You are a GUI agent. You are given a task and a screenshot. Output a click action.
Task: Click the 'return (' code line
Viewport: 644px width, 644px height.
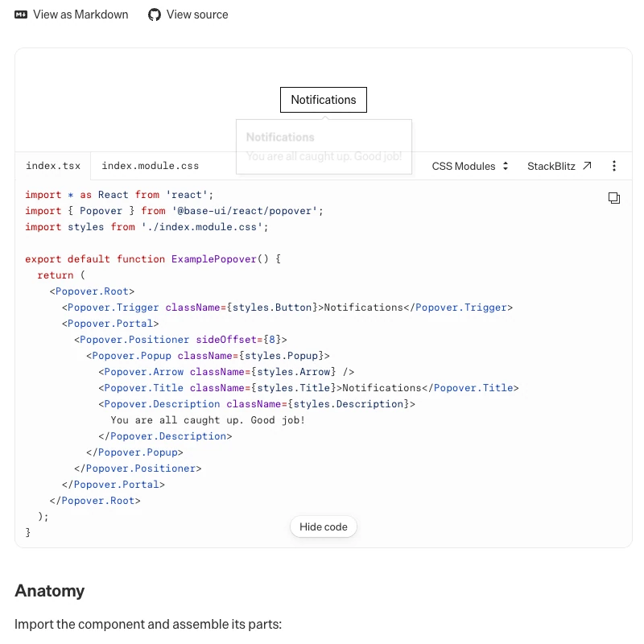[61, 275]
